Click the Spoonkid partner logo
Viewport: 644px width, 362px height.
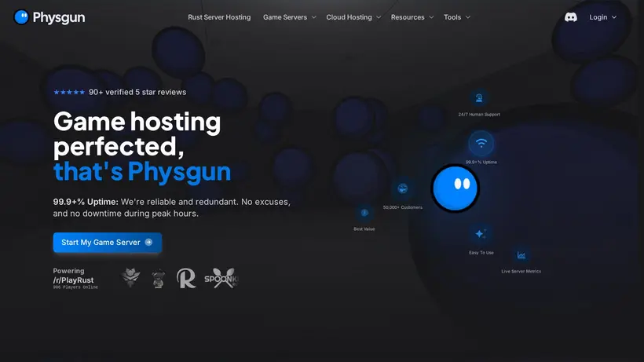221,278
